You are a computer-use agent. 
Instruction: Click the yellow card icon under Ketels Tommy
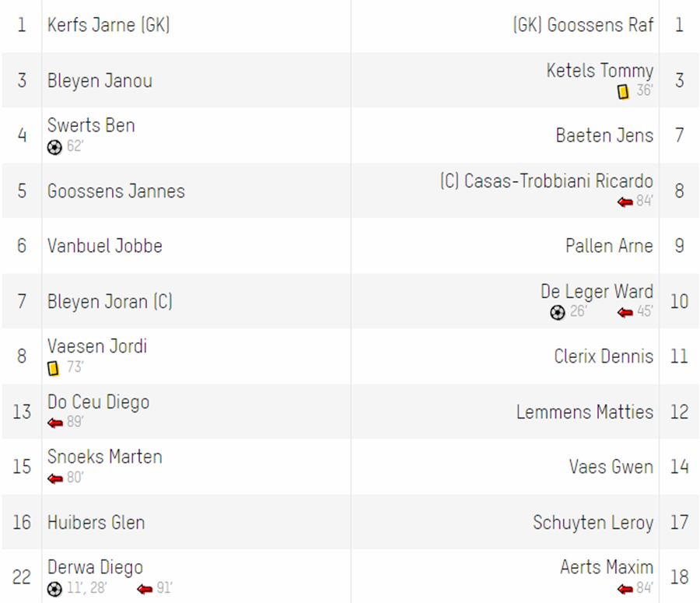pyautogui.click(x=623, y=92)
